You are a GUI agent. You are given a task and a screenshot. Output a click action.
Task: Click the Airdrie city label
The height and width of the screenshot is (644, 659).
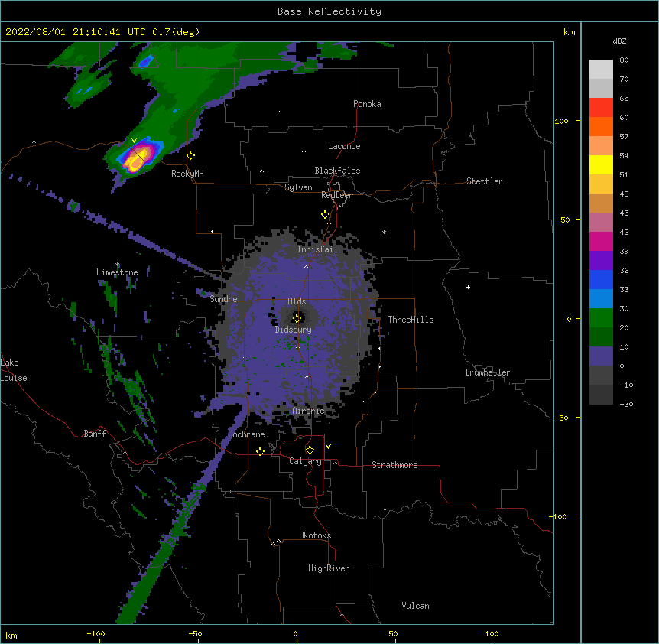point(309,411)
